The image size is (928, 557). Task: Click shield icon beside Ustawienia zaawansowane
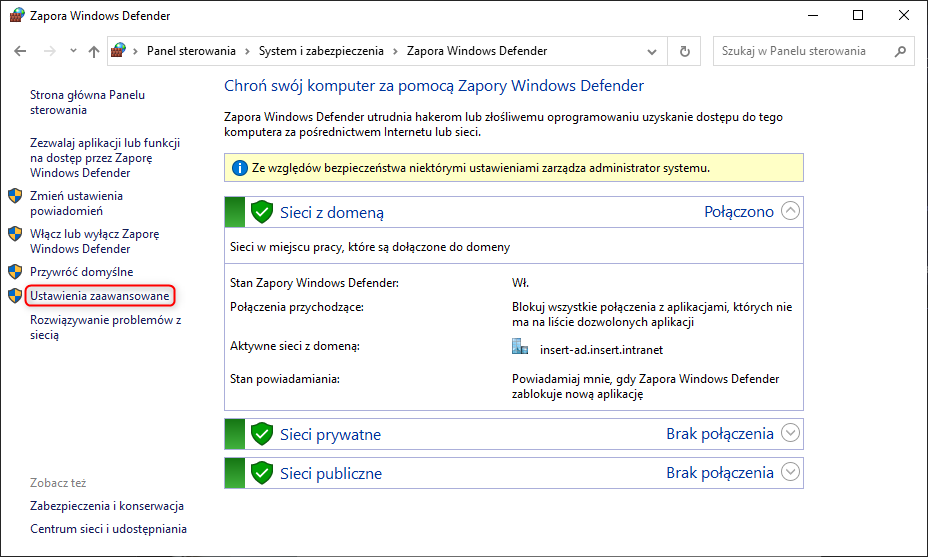click(x=15, y=295)
